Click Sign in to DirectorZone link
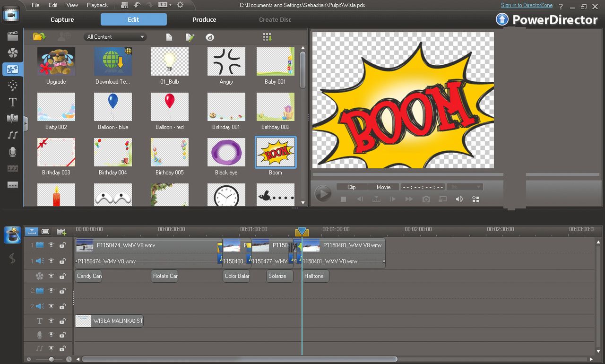Screen dimensions: 605x364 point(527,5)
